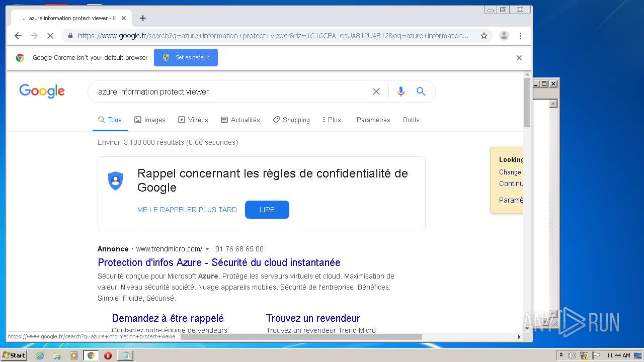
Task: Click horizontal scrollbar right arrow
Action: pyautogui.click(x=519, y=337)
